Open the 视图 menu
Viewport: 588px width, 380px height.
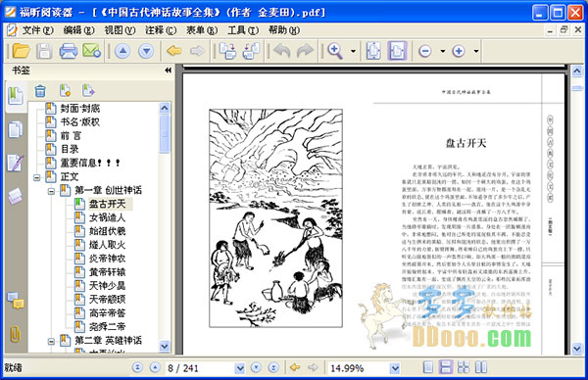coord(120,30)
